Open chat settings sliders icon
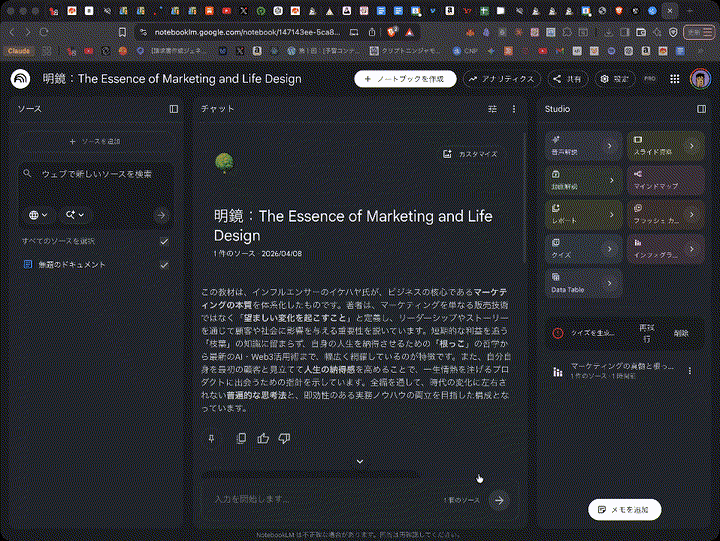This screenshot has height=541, width=720. (x=492, y=108)
